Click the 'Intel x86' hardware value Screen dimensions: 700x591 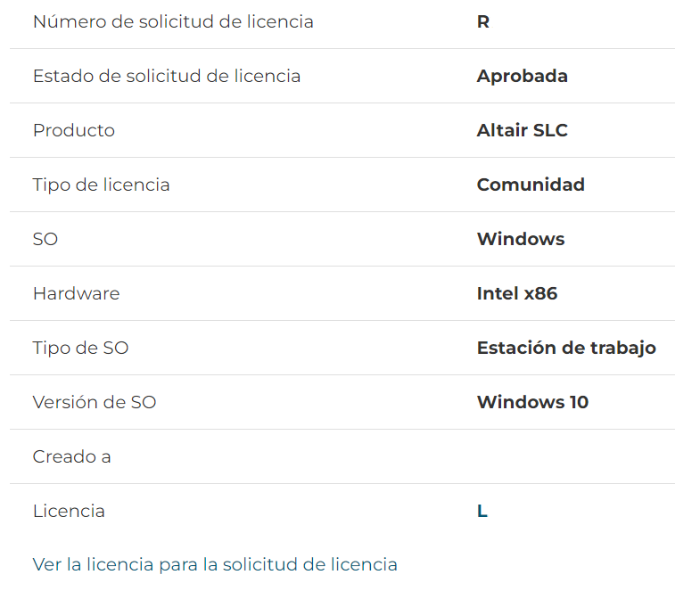pyautogui.click(x=517, y=293)
